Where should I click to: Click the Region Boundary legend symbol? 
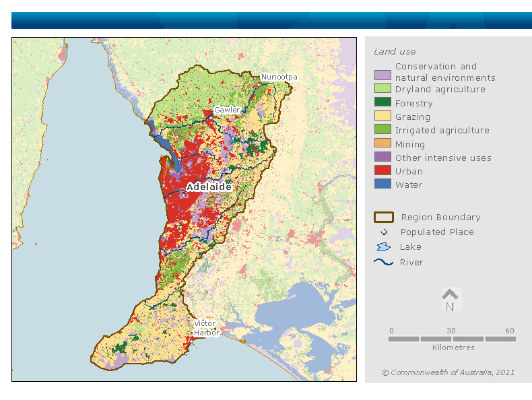pos(384,217)
